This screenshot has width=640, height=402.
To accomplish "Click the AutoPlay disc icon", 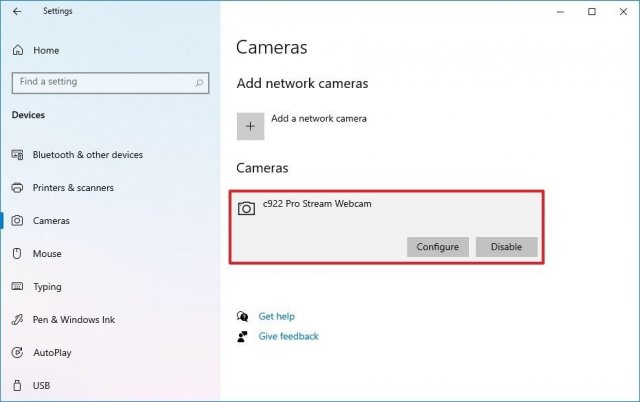I will click(x=17, y=352).
